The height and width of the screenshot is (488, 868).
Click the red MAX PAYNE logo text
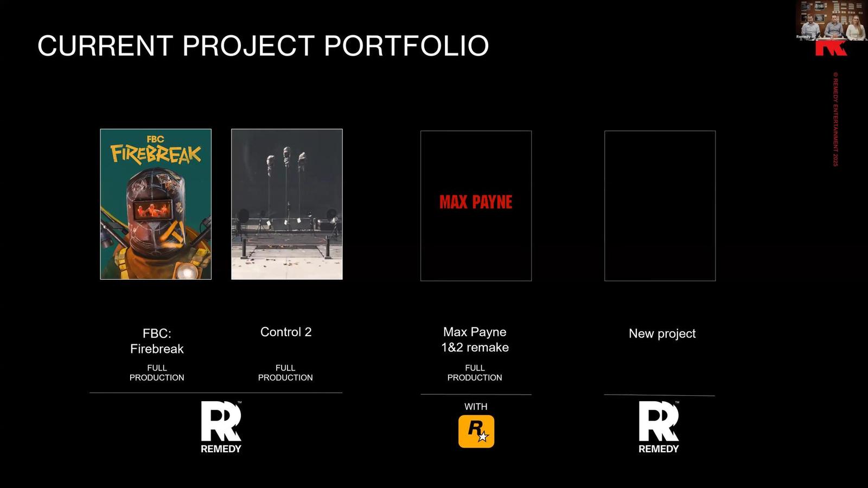click(476, 202)
